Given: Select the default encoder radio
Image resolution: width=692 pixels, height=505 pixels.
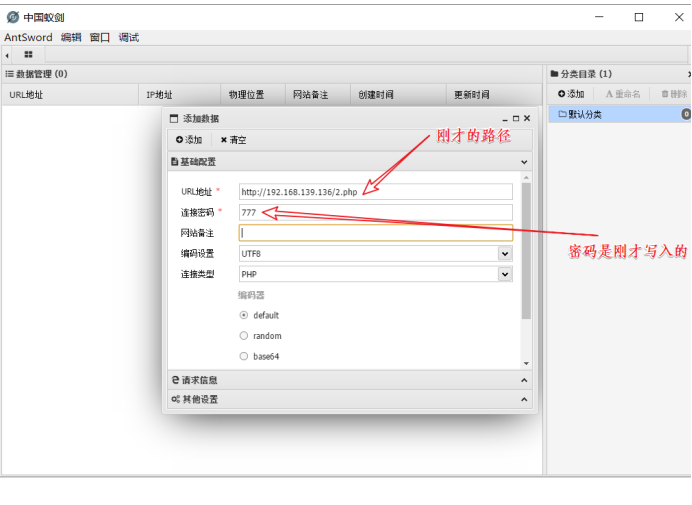Looking at the screenshot, I should [244, 315].
